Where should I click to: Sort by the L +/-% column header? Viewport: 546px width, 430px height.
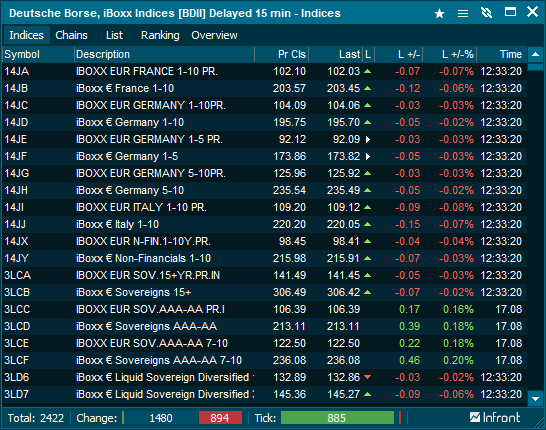pyautogui.click(x=450, y=54)
